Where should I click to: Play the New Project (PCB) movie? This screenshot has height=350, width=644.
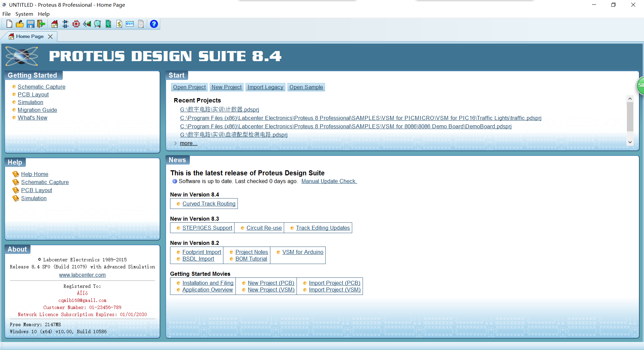point(271,283)
